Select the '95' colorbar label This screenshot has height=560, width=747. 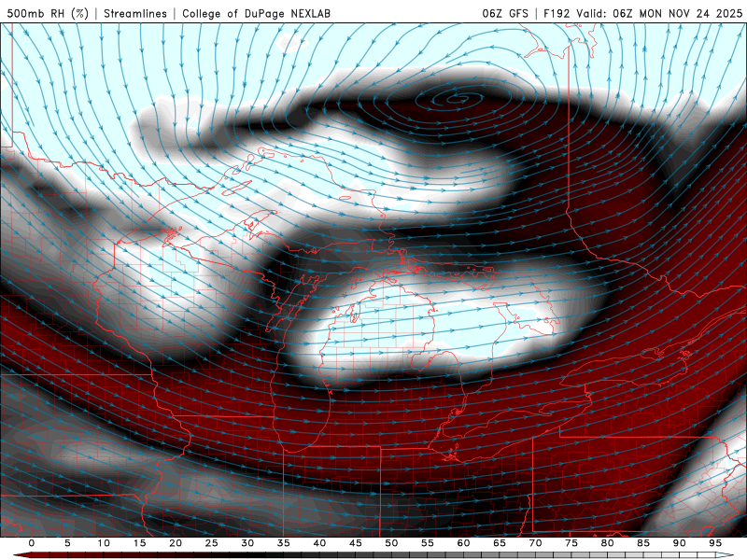715,543
